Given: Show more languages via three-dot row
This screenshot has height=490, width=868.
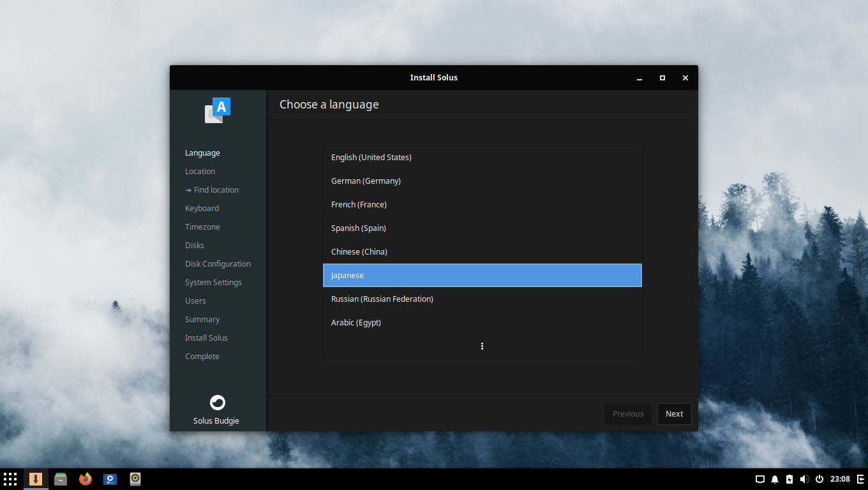Looking at the screenshot, I should [x=482, y=346].
